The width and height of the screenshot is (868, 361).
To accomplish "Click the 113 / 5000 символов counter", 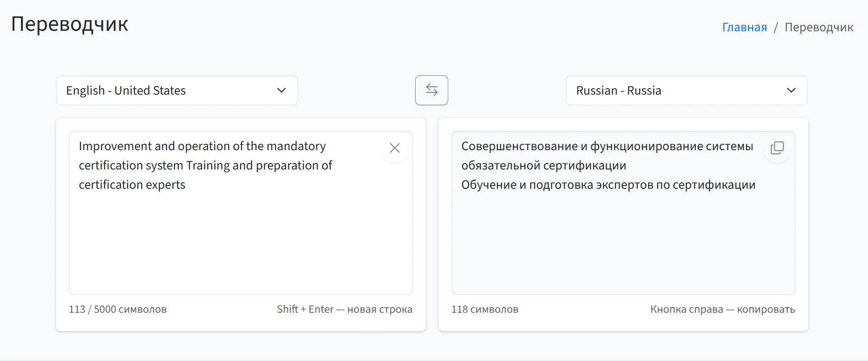I will [118, 309].
